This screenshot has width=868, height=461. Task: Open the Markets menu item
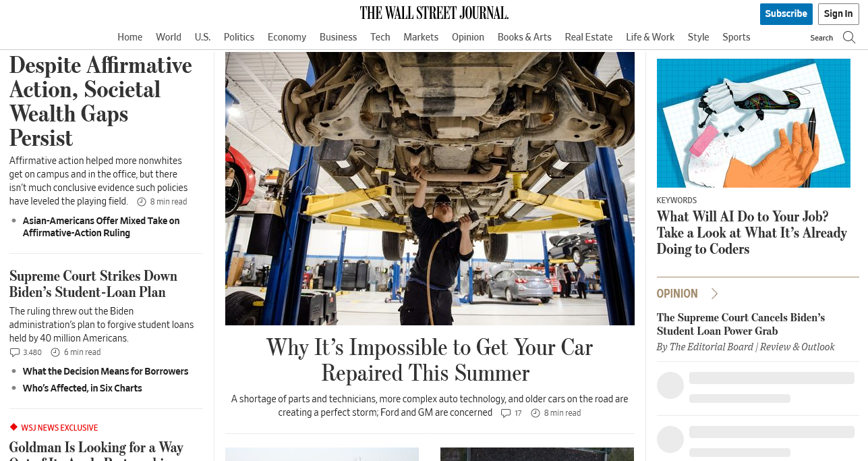point(421,37)
